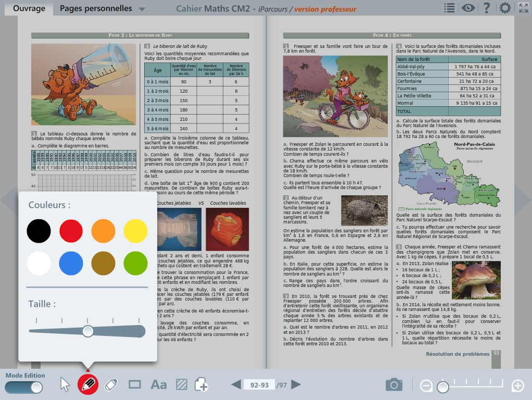Open the Ouvrage tab

point(29,8)
